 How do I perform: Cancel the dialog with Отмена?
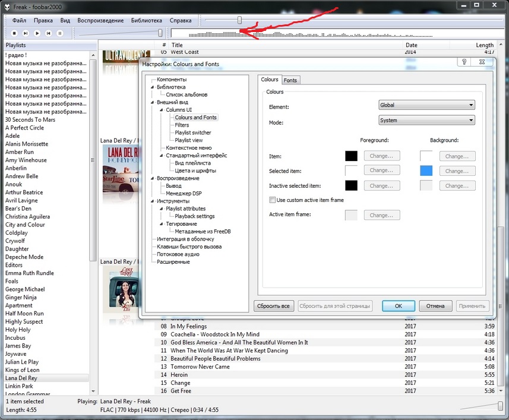[435, 306]
